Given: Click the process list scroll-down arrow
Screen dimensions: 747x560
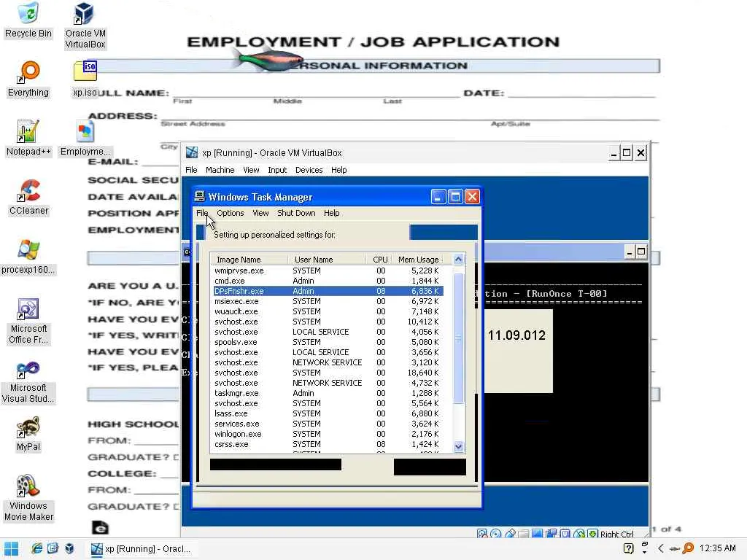Looking at the screenshot, I should point(458,446).
